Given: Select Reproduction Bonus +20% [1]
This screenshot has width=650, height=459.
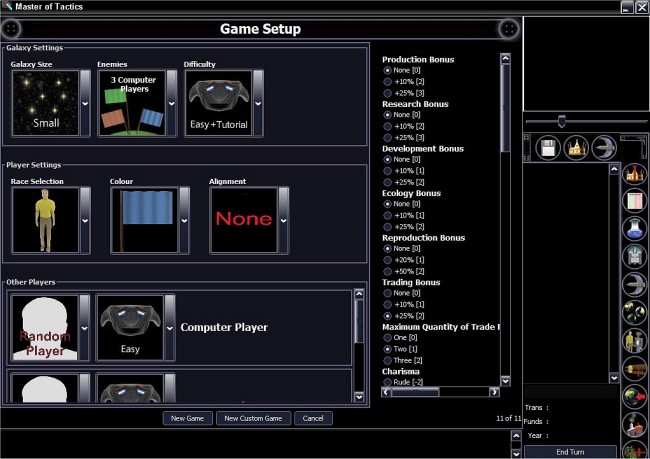Looking at the screenshot, I should click(x=404, y=260).
